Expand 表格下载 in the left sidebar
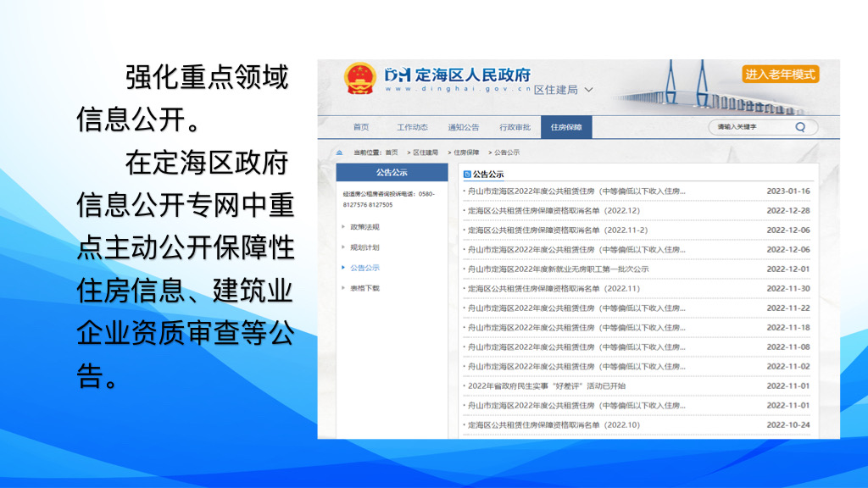868x488 pixels. (364, 288)
